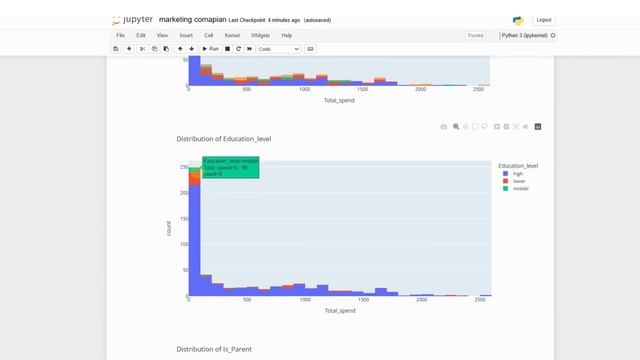Open the Kernel menu

232,36
